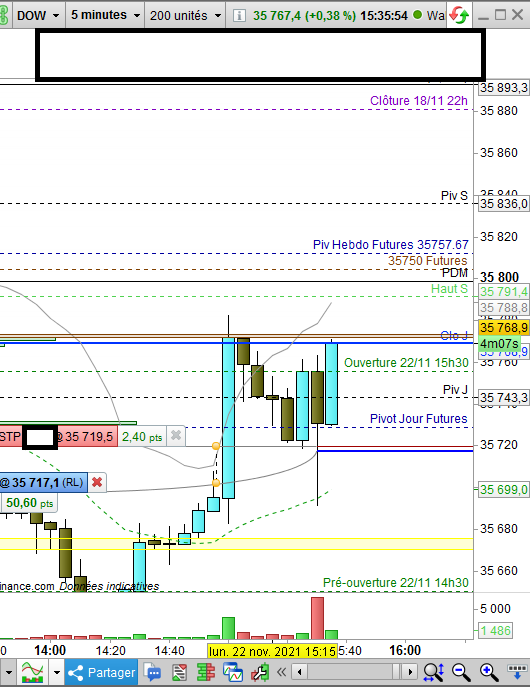Open the chart indicators icon
The width and height of the screenshot is (530, 687).
click(x=33, y=672)
